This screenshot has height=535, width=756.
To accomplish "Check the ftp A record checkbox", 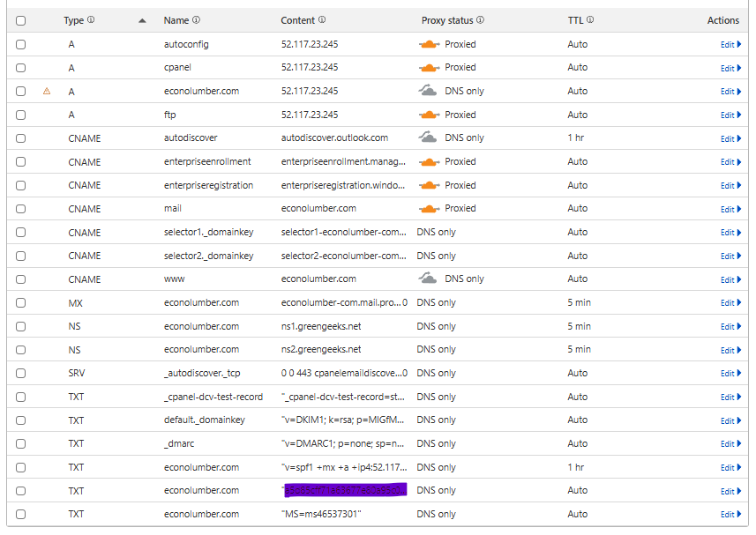I will tap(21, 115).
